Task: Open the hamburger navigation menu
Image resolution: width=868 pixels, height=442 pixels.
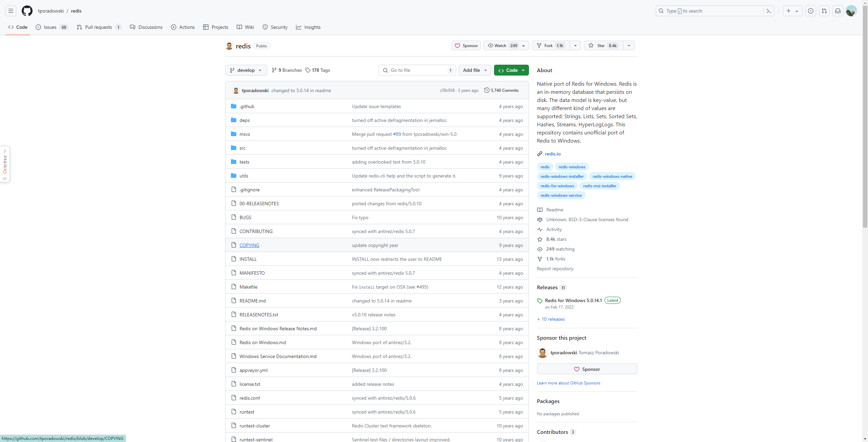Action: click(x=11, y=11)
